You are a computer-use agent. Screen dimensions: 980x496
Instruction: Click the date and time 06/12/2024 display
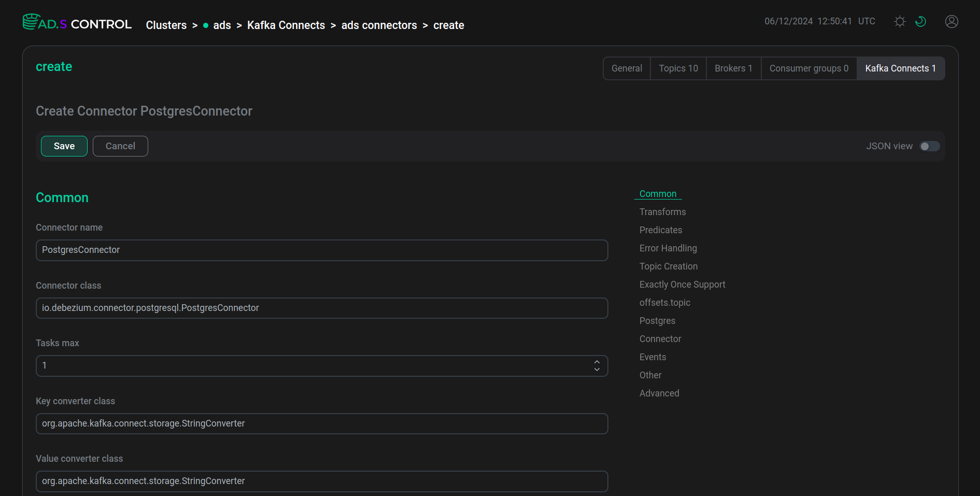click(808, 21)
